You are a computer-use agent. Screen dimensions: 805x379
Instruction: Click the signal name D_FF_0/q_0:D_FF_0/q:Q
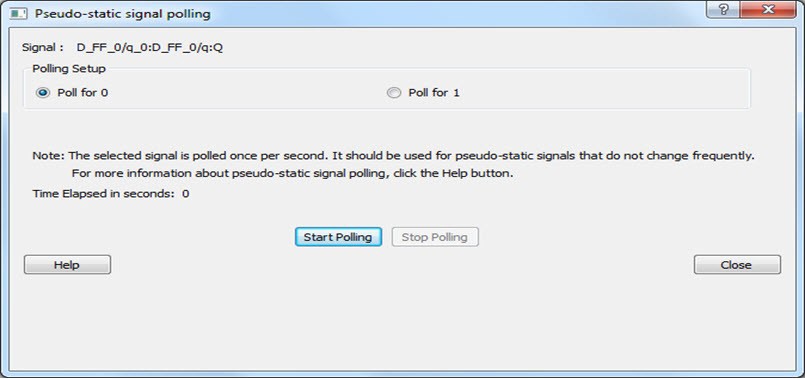(150, 48)
